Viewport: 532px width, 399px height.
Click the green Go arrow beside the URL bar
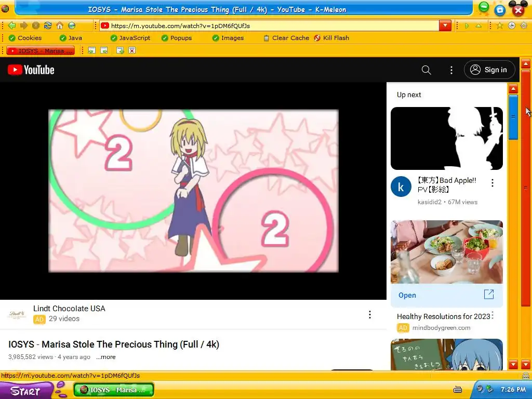click(x=467, y=26)
